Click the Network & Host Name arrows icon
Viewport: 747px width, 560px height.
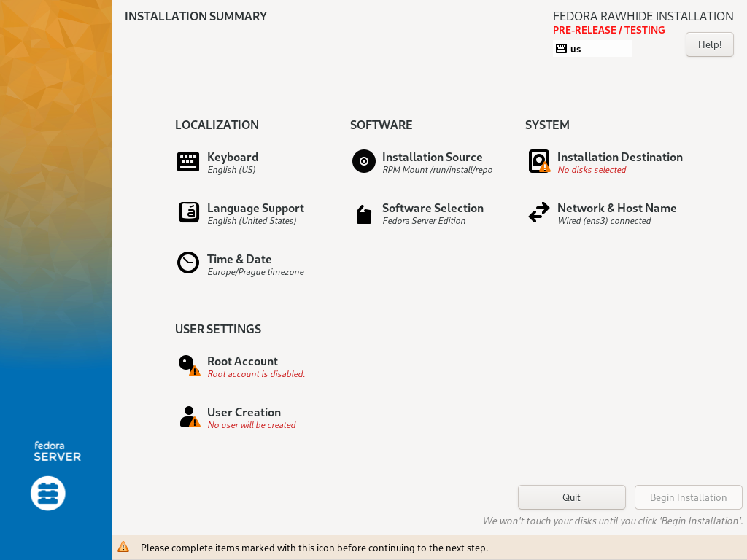[x=538, y=212]
